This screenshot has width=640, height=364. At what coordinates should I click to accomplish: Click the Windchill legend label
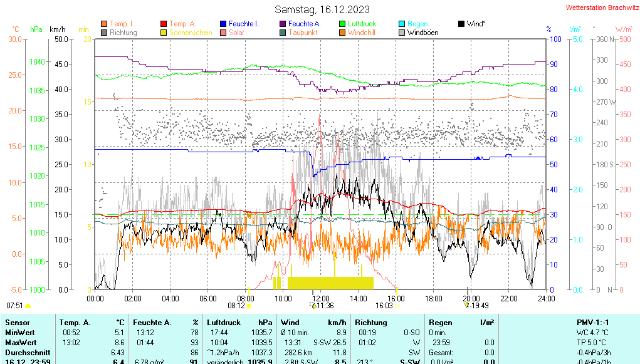pyautogui.click(x=361, y=33)
